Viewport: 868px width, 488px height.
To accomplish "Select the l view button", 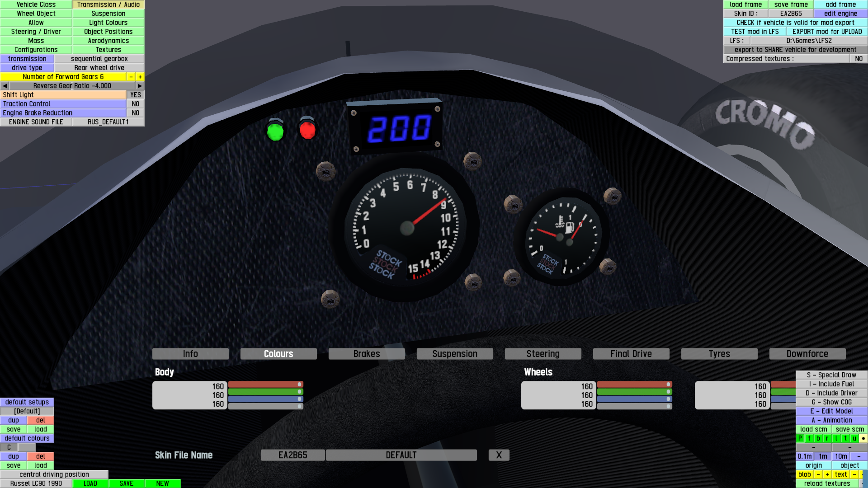I will pyautogui.click(x=836, y=438).
